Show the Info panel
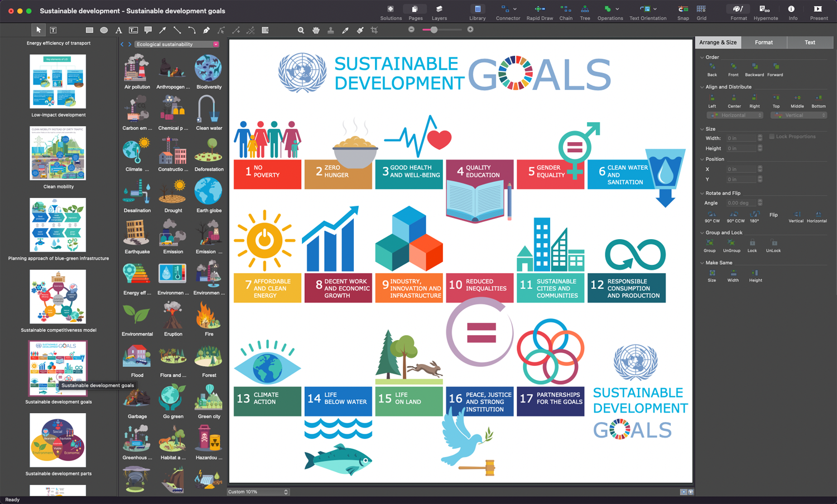This screenshot has height=504, width=837. coord(793,12)
